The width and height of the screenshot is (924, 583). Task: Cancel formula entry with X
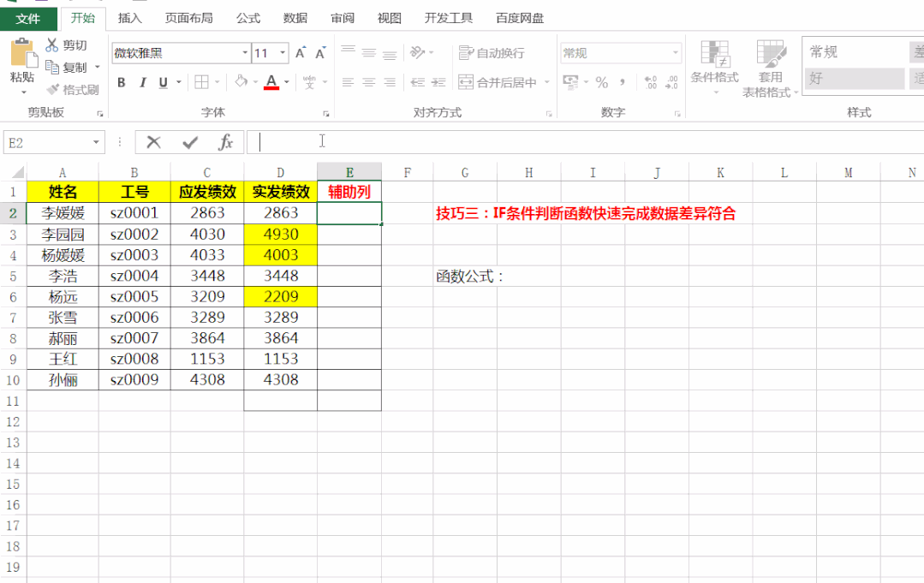tap(154, 142)
